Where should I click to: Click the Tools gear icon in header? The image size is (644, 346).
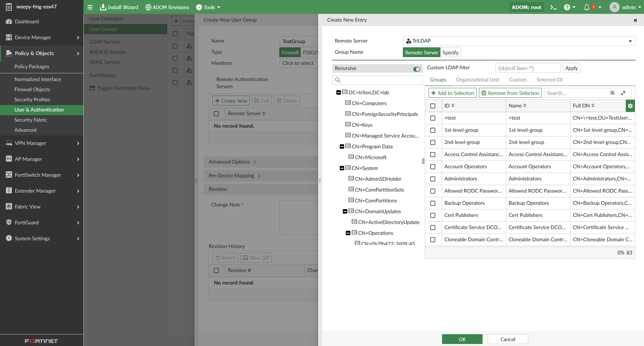pos(199,7)
